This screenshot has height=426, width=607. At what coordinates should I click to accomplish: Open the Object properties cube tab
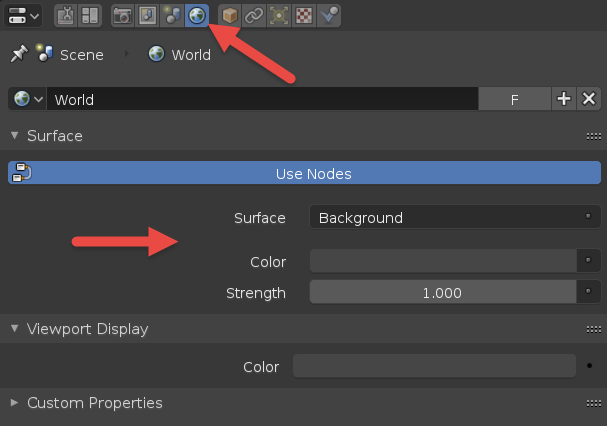[230, 16]
